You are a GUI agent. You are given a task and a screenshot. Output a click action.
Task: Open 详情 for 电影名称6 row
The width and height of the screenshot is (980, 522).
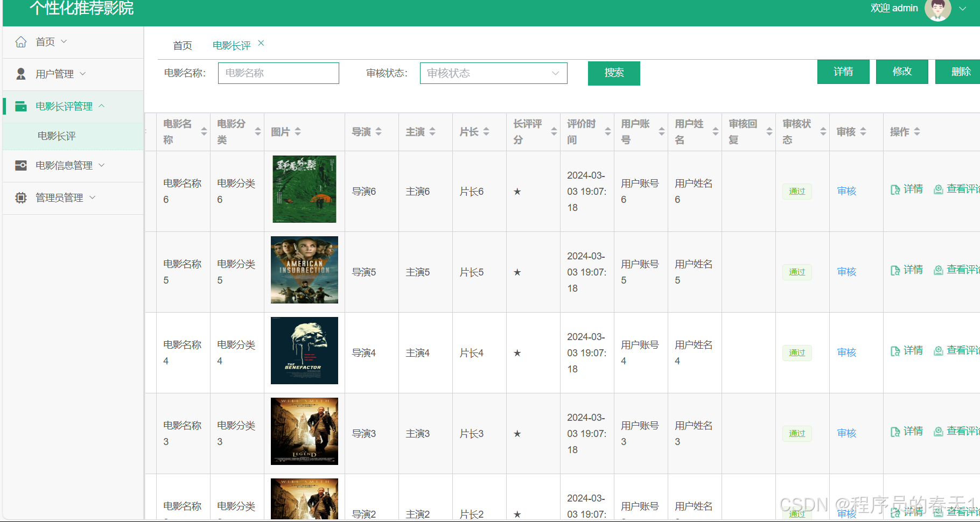[x=907, y=189]
